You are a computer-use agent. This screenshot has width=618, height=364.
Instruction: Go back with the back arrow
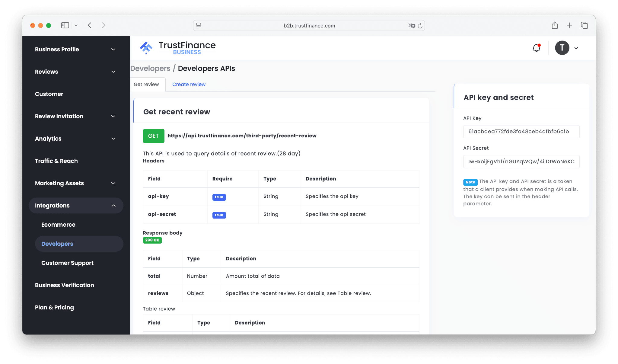[x=90, y=25]
